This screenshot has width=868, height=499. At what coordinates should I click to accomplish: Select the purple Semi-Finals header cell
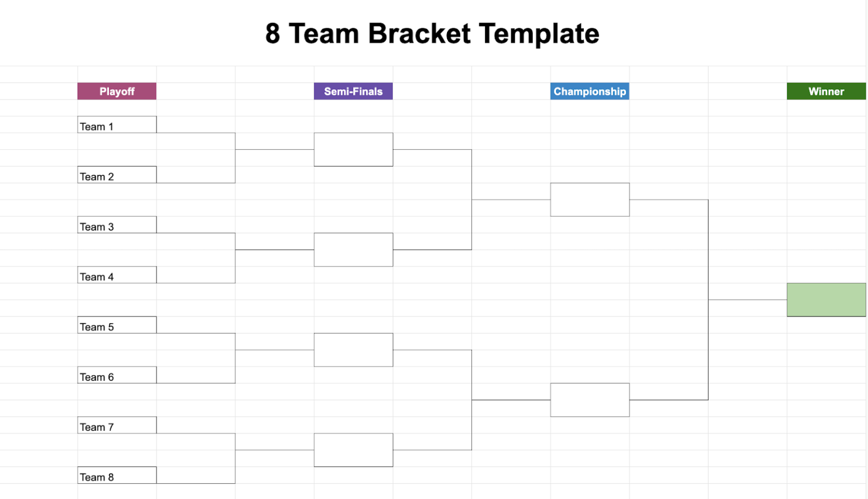tap(353, 92)
